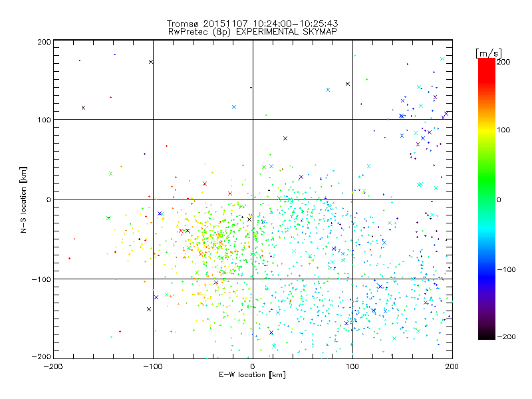Viewport: 532px width, 399px height.
Task: Click the yellow band of the colorbar
Action: pos(487,132)
